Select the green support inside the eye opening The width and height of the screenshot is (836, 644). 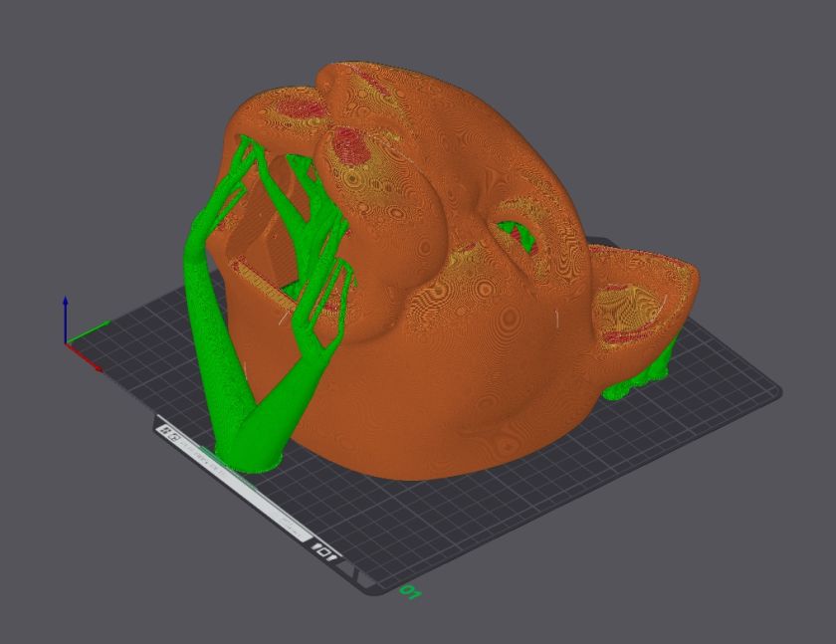pos(514,232)
